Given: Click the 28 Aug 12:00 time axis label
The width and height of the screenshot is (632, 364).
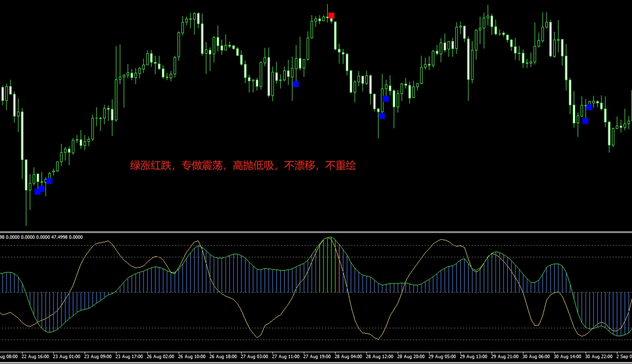Looking at the screenshot, I should (x=380, y=357).
